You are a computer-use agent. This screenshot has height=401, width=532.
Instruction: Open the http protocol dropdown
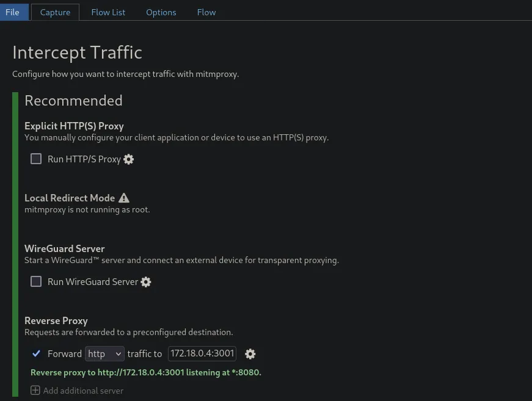pos(104,353)
